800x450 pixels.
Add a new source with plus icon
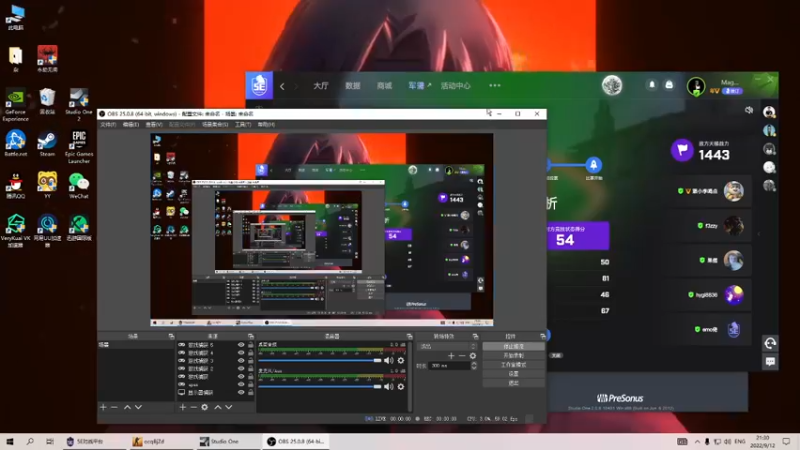(183, 407)
